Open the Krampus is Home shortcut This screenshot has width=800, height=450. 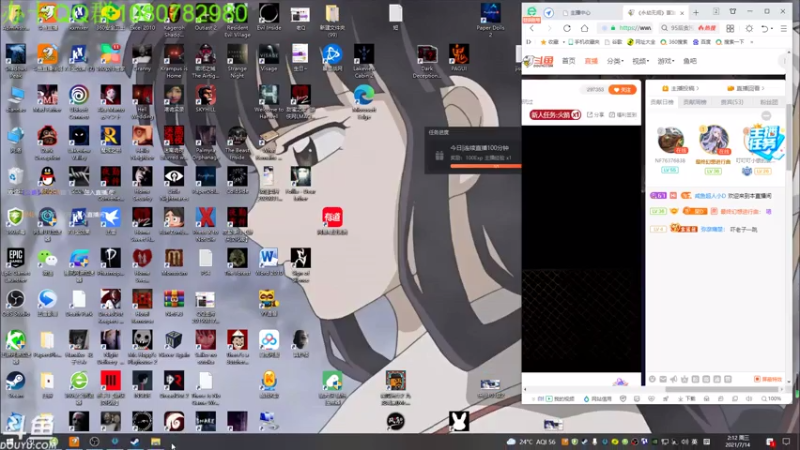coord(173,61)
